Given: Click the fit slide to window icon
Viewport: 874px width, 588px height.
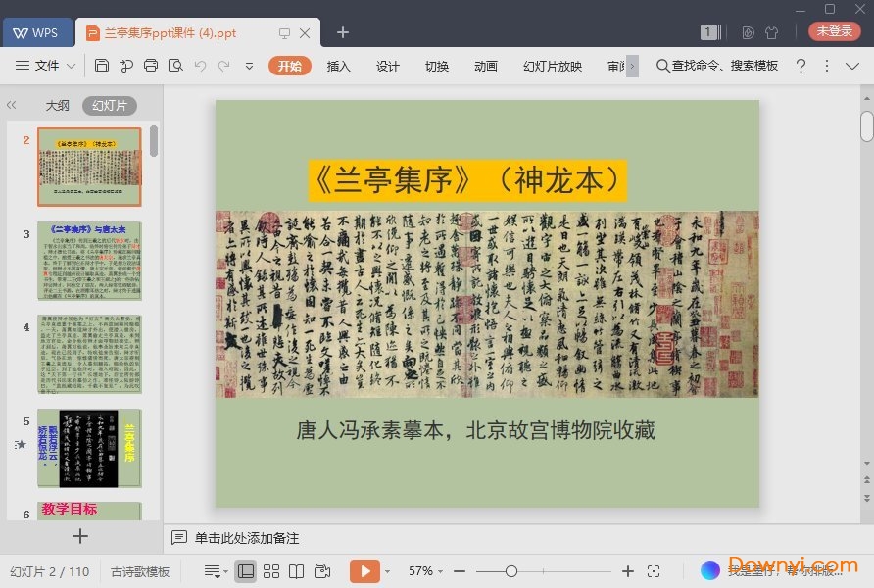Looking at the screenshot, I should 654,571.
